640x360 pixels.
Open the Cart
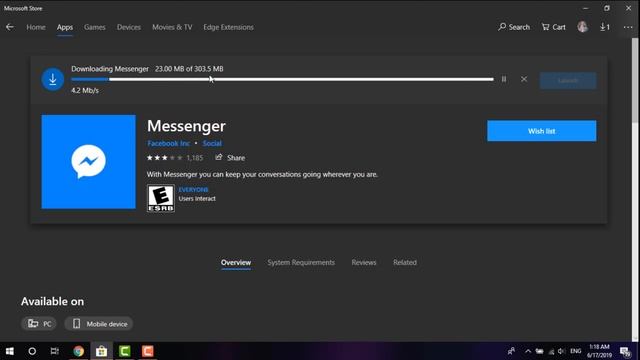[553, 27]
